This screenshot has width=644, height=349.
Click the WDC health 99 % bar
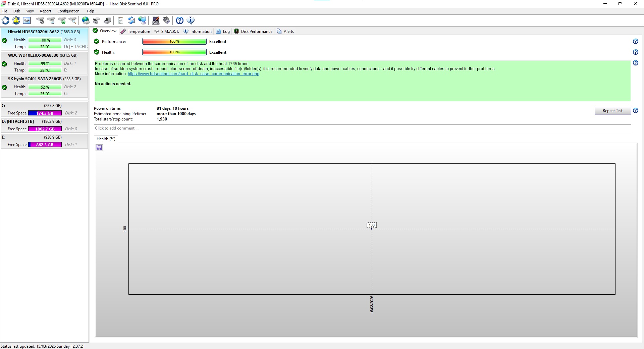tap(45, 63)
